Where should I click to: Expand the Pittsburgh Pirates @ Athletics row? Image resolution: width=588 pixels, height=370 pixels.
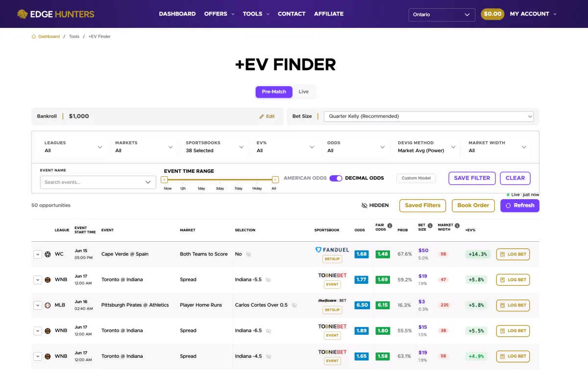point(37,305)
